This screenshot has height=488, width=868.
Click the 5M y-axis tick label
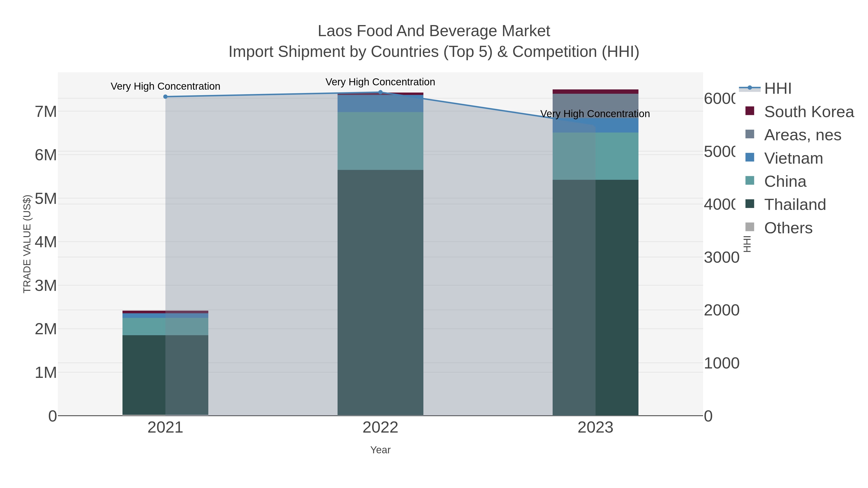tap(46, 199)
